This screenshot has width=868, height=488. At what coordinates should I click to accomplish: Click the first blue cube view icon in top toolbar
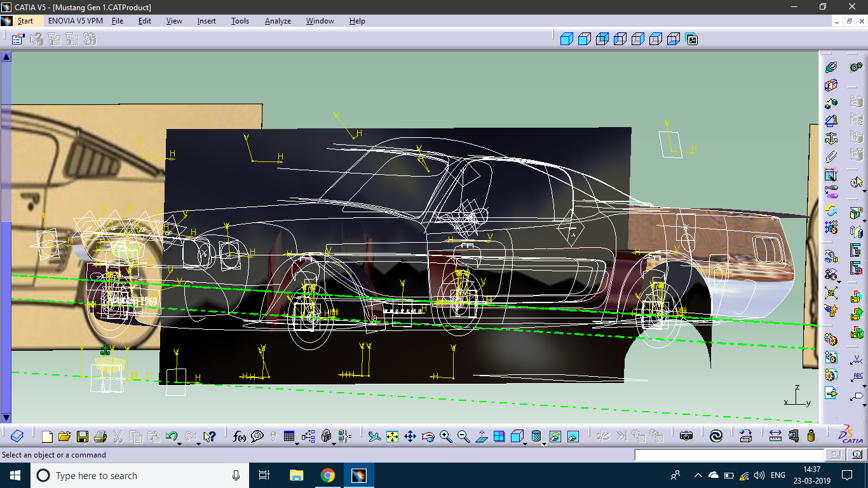click(567, 39)
